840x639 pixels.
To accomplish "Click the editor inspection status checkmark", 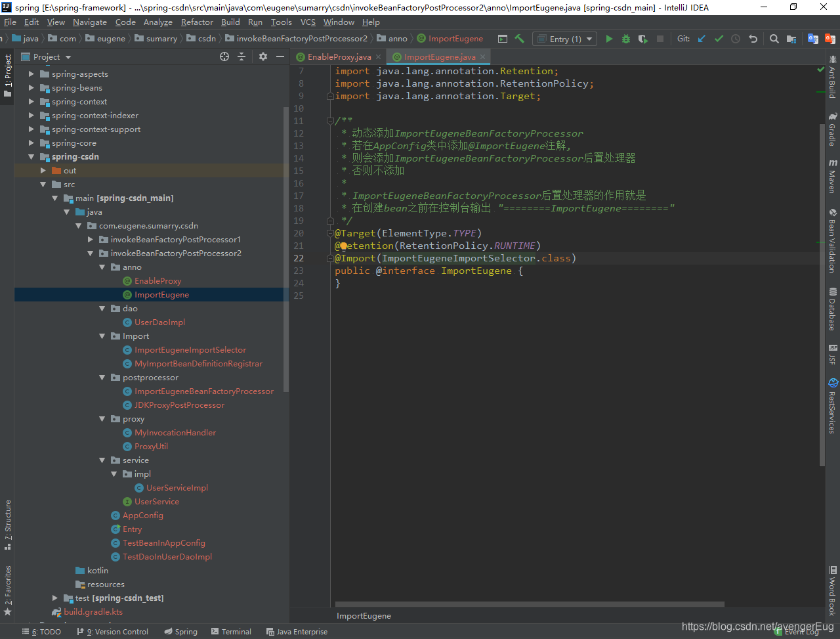I will (820, 69).
